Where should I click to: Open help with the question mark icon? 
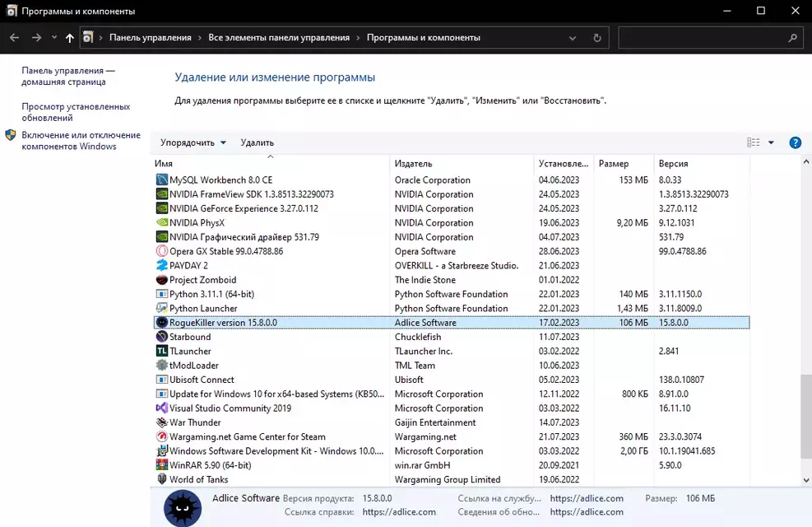[795, 142]
